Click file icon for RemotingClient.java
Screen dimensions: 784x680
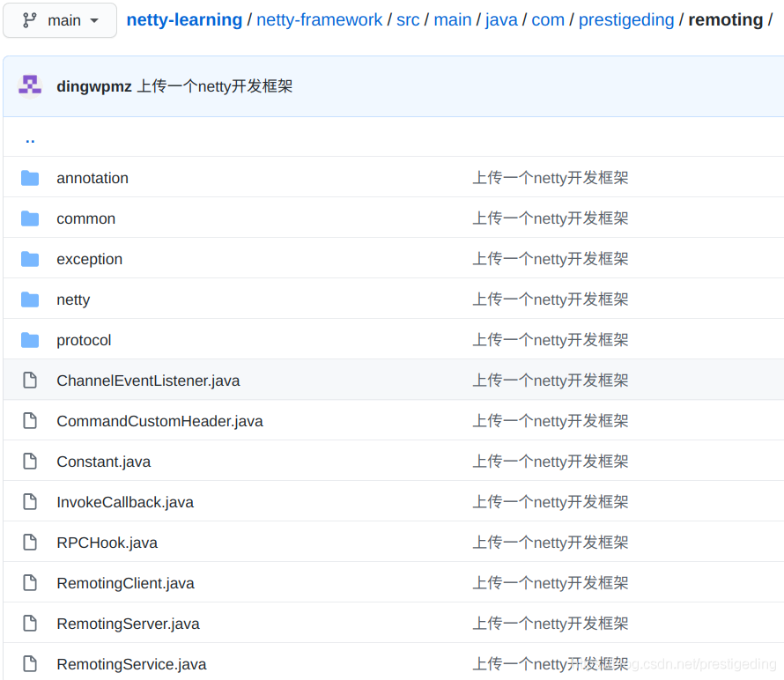pos(30,582)
